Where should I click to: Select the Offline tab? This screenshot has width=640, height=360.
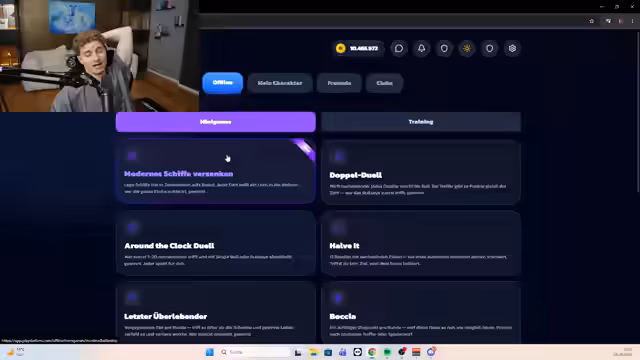(x=222, y=83)
